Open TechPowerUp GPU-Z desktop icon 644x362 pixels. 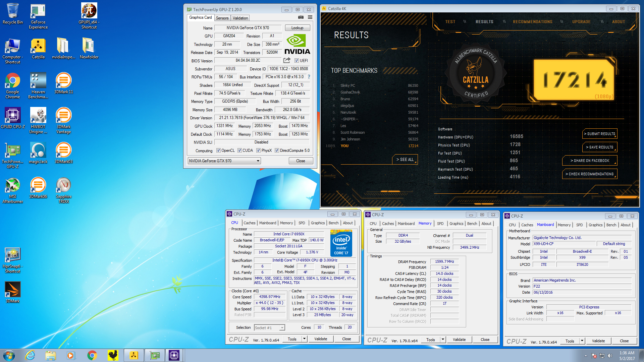[x=13, y=156]
